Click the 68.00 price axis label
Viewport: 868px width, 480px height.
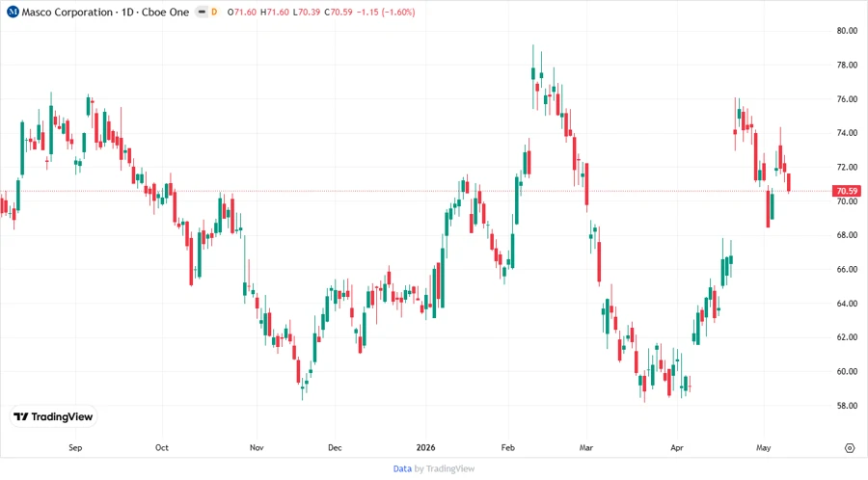coord(847,235)
